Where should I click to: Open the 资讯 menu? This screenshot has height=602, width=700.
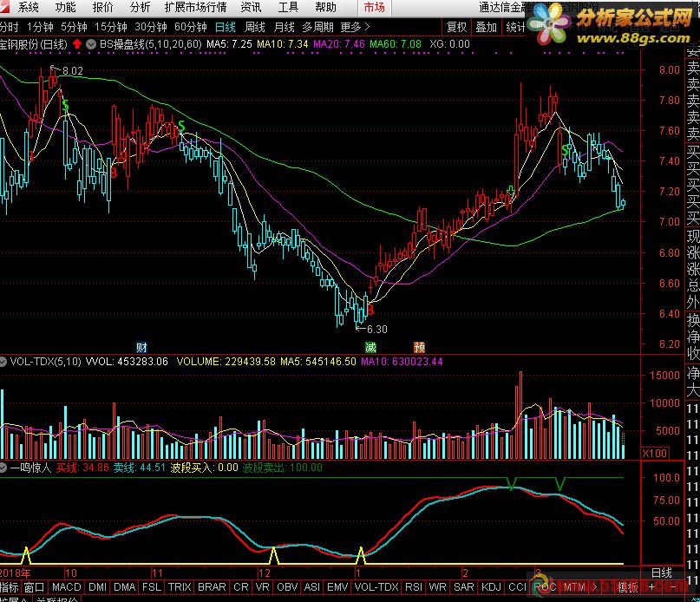(x=251, y=7)
